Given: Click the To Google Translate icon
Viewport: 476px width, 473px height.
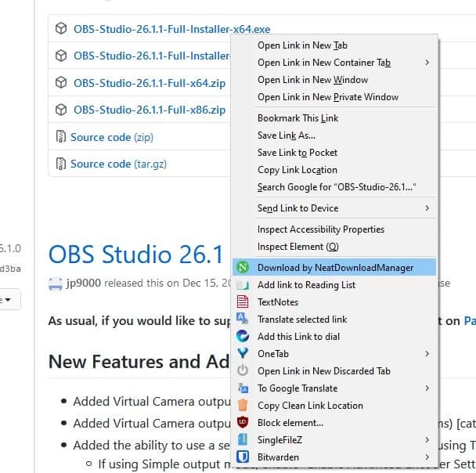Looking at the screenshot, I should pos(243,388).
